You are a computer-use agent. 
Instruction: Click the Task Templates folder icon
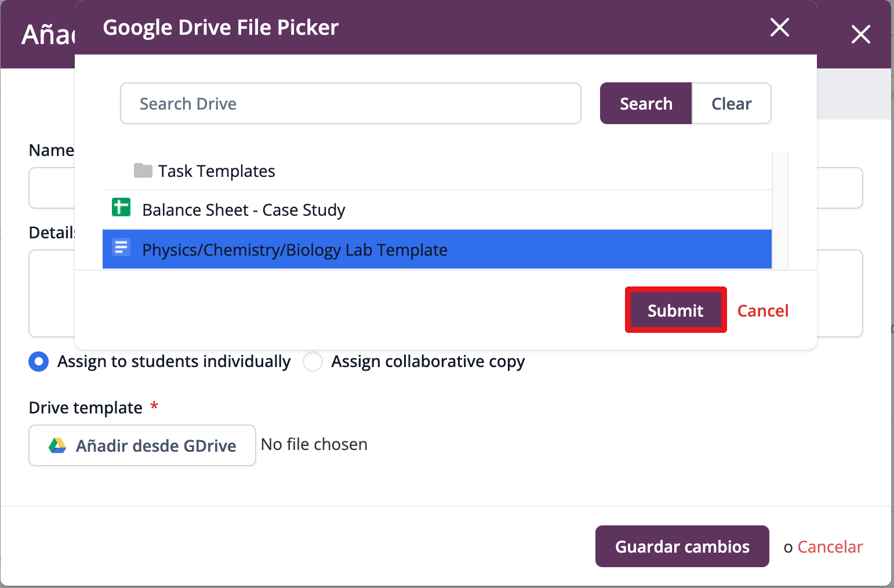point(143,170)
